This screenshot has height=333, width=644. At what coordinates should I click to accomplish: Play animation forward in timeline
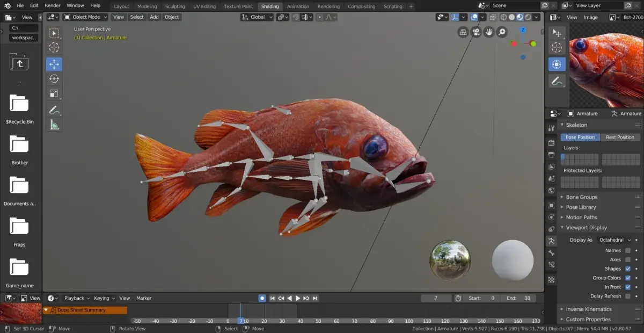[x=298, y=298]
